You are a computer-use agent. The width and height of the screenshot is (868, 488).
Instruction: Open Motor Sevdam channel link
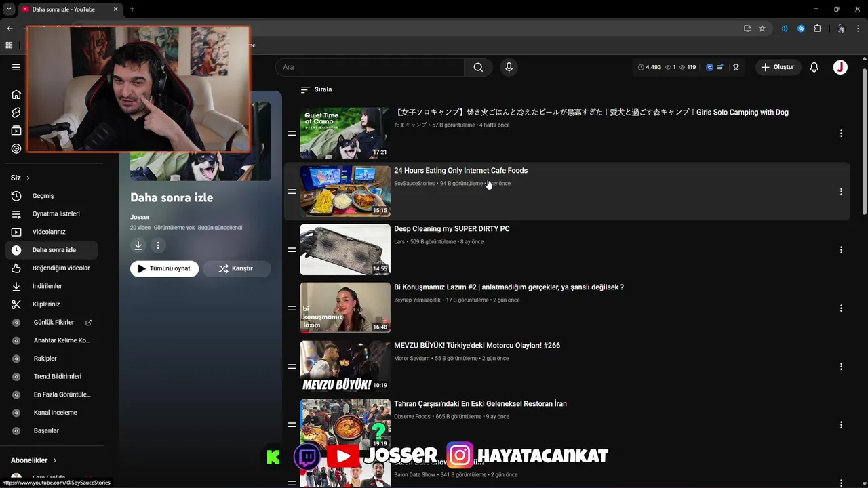click(x=412, y=359)
